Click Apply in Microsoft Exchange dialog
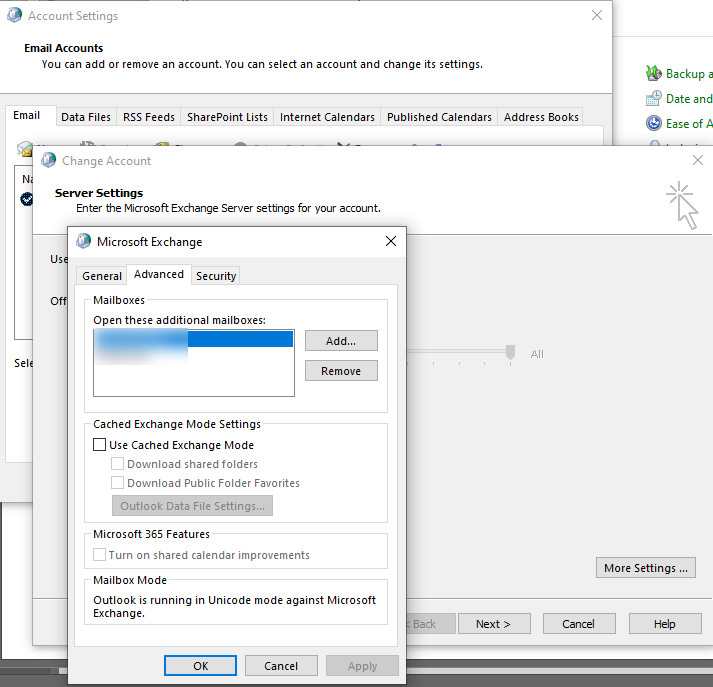Screen dimensions: 713x687 [x=362, y=666]
